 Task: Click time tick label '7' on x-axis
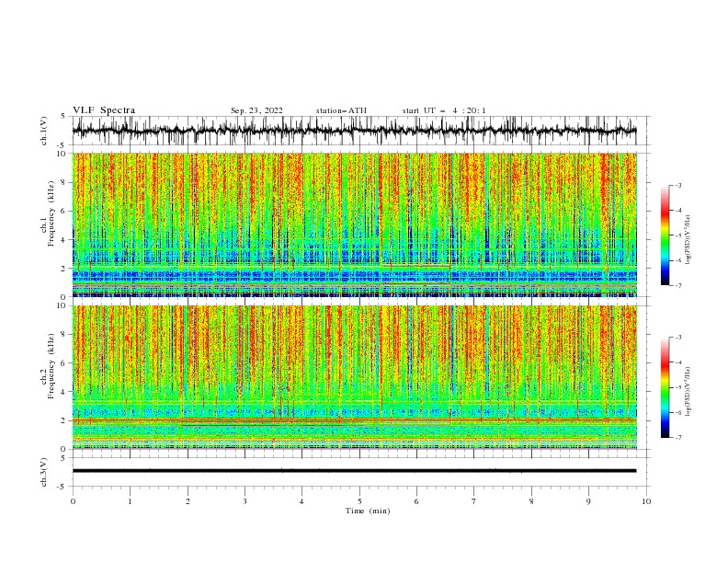point(474,501)
